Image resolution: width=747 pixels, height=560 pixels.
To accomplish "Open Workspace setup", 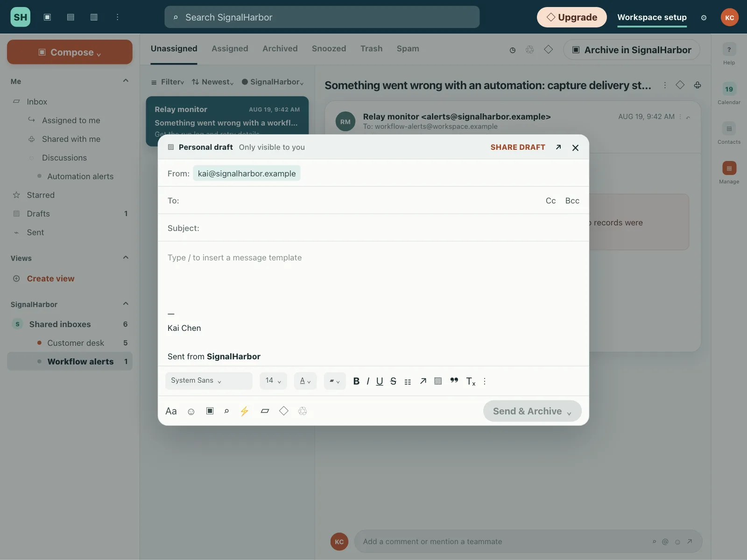I will click(652, 17).
